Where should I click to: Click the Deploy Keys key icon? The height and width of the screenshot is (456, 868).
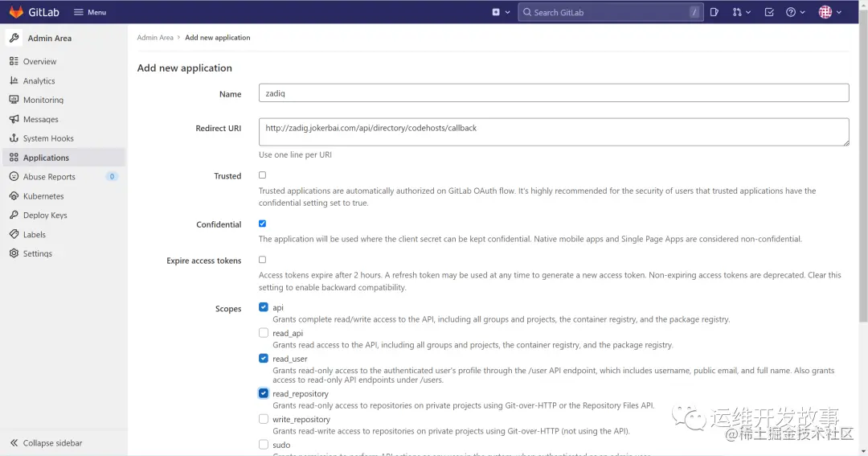click(x=14, y=215)
